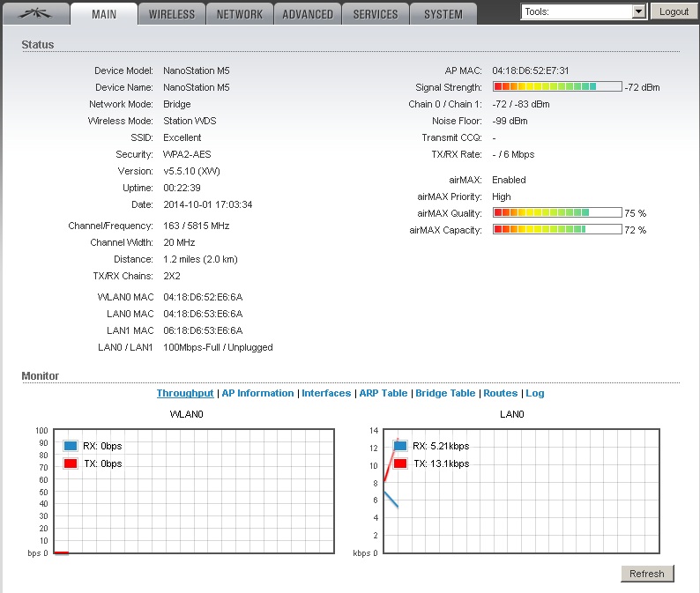Select the LAN0 MAC value 04:18:D6:53:E6:6A
This screenshot has height=593, width=700.
tap(203, 314)
